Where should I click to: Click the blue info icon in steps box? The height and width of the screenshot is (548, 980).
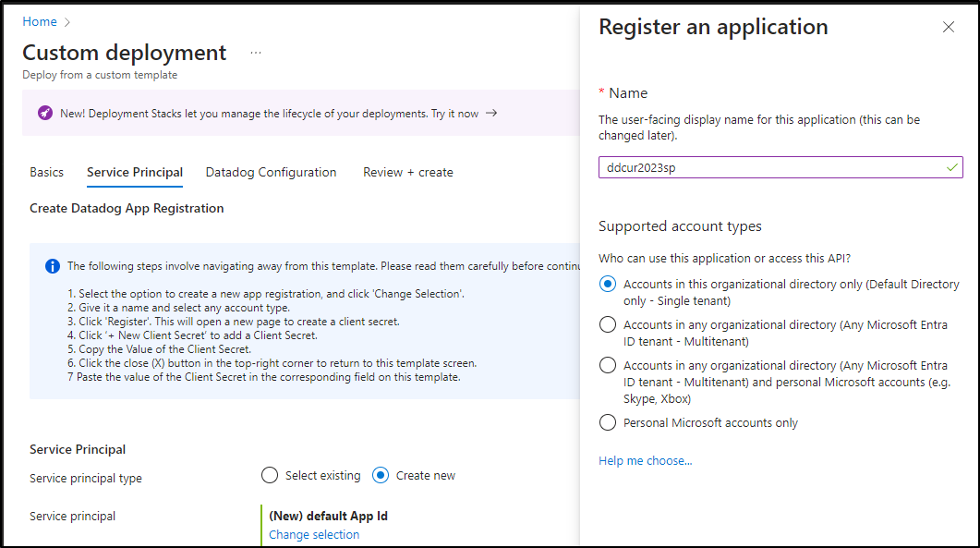[53, 266]
